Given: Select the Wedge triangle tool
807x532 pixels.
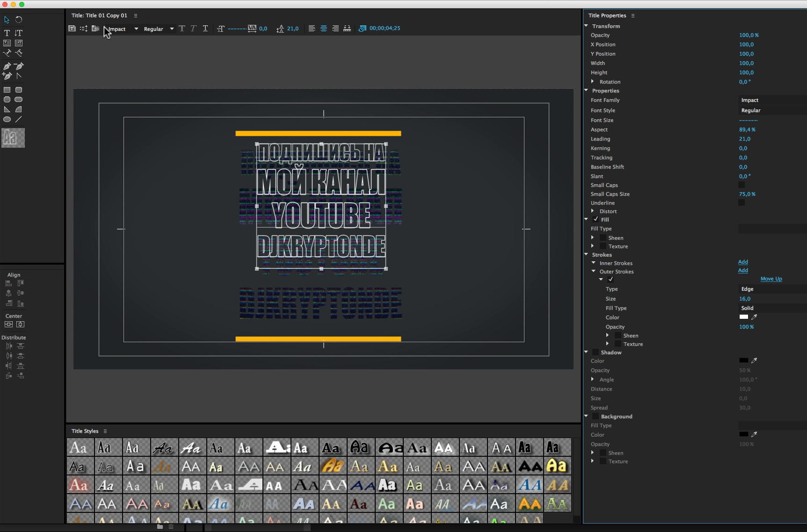Looking at the screenshot, I should [x=7, y=109].
